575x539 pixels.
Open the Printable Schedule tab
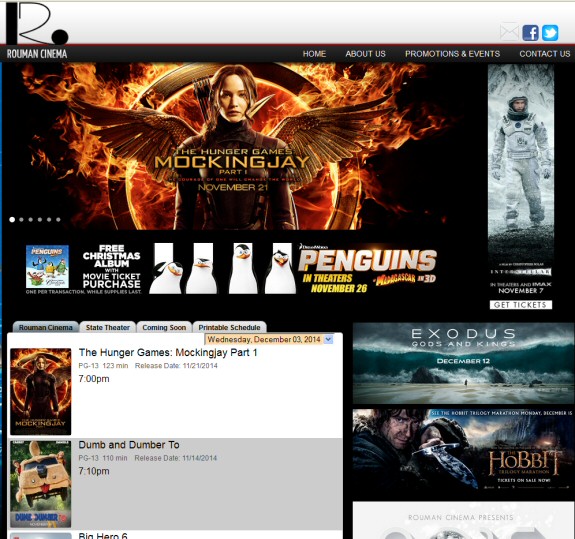(230, 327)
